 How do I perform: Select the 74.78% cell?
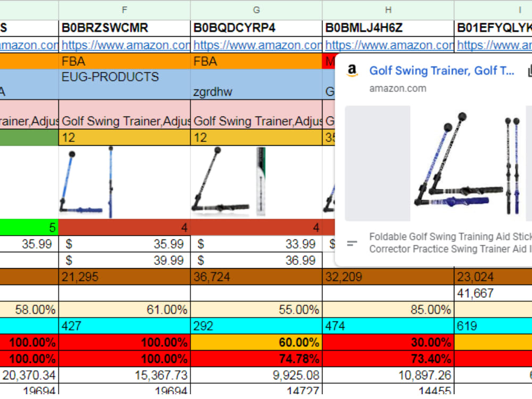(256, 359)
